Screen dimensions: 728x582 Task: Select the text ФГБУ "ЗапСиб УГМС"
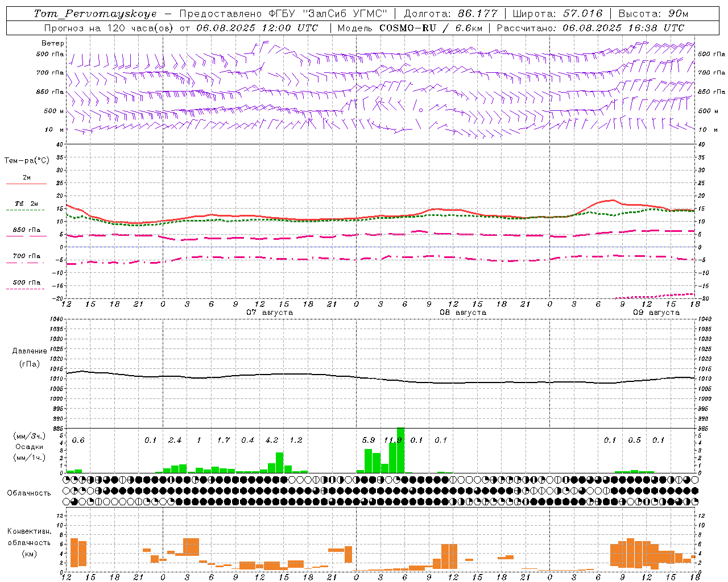pyautogui.click(x=327, y=14)
